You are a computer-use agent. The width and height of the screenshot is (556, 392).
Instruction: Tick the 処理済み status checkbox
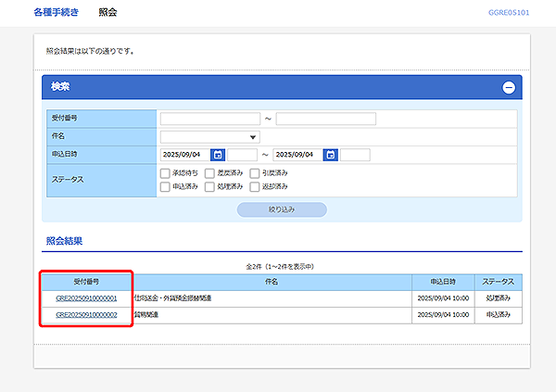point(209,186)
